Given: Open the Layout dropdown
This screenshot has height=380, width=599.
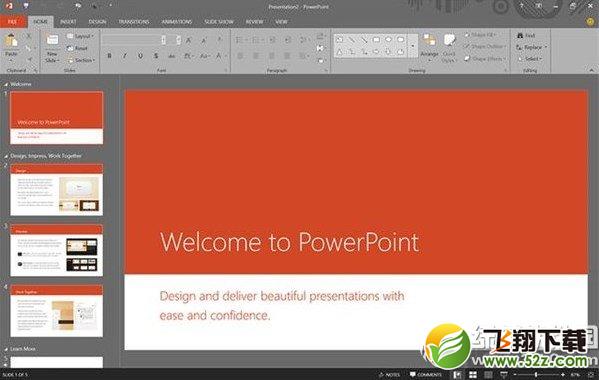Looking at the screenshot, I should coord(81,36).
